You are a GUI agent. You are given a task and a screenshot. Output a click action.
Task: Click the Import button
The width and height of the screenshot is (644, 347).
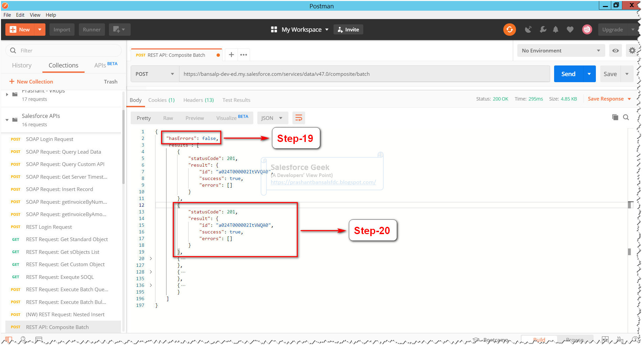[62, 29]
